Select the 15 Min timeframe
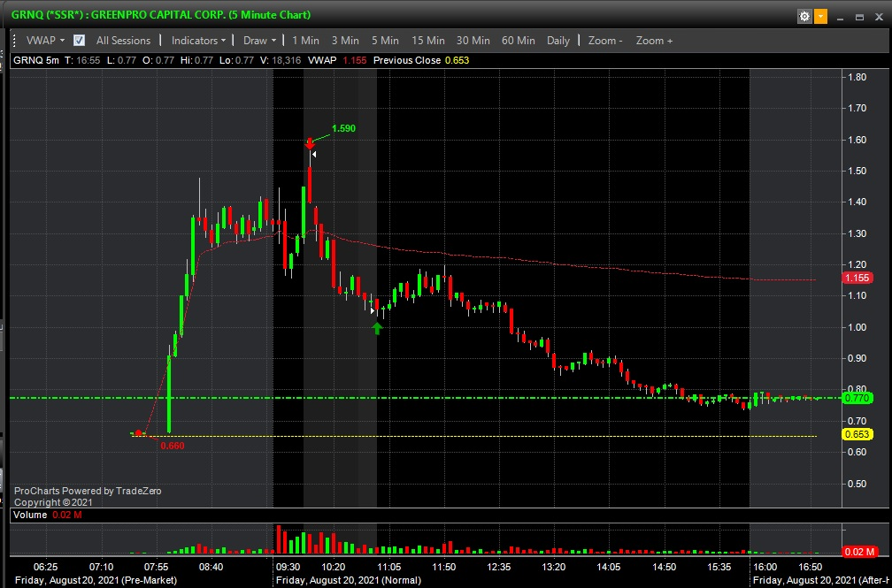The image size is (892, 588). [x=428, y=41]
